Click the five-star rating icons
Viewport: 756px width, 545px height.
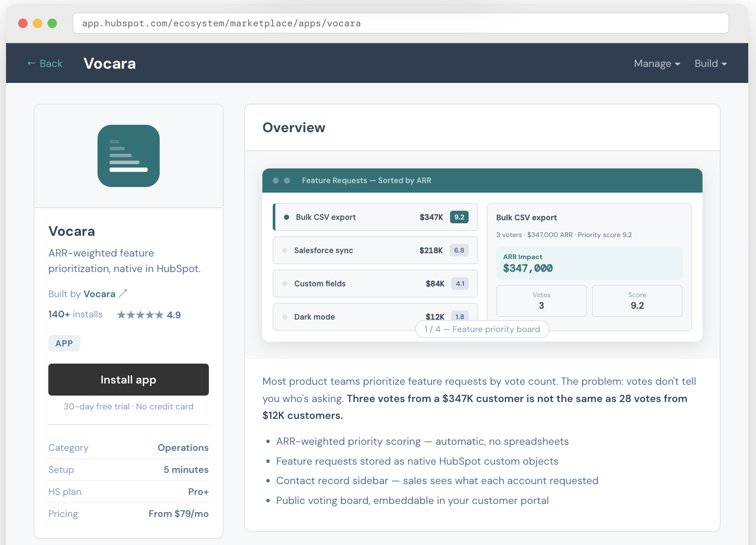coord(140,315)
